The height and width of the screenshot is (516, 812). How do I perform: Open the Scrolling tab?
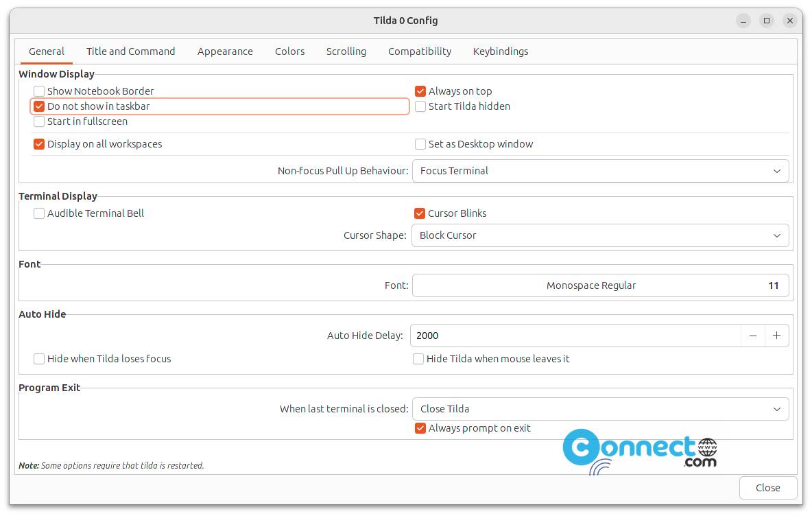[346, 51]
